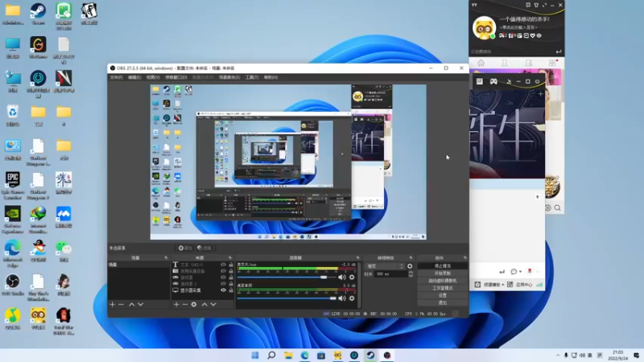The width and height of the screenshot is (644, 362).
Task: Open the list menu icon in YY channel window
Action: pos(479,81)
